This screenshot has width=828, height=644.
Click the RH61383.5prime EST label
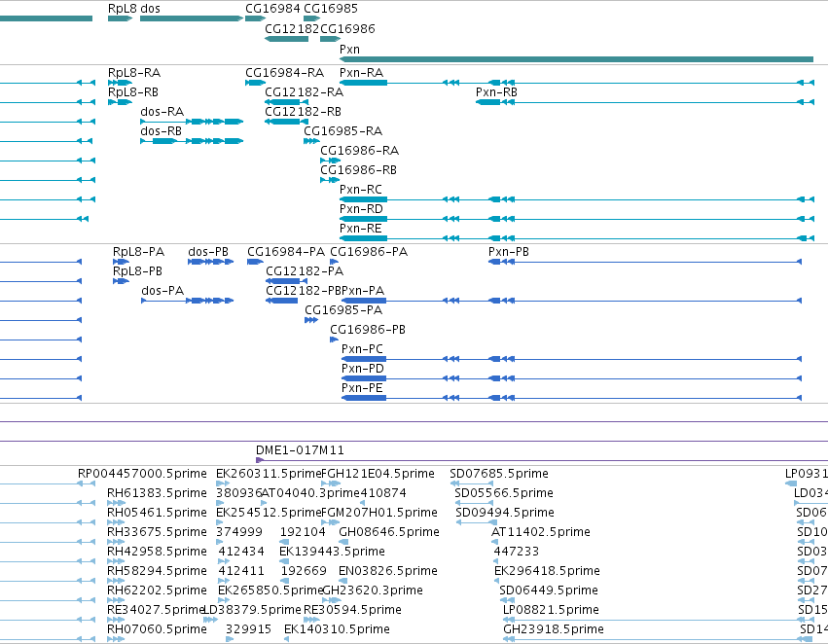pyautogui.click(x=157, y=493)
